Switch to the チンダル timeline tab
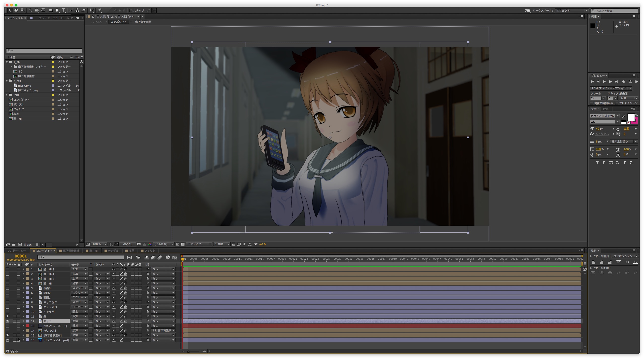Screen dimensions: 644x359 112,251
